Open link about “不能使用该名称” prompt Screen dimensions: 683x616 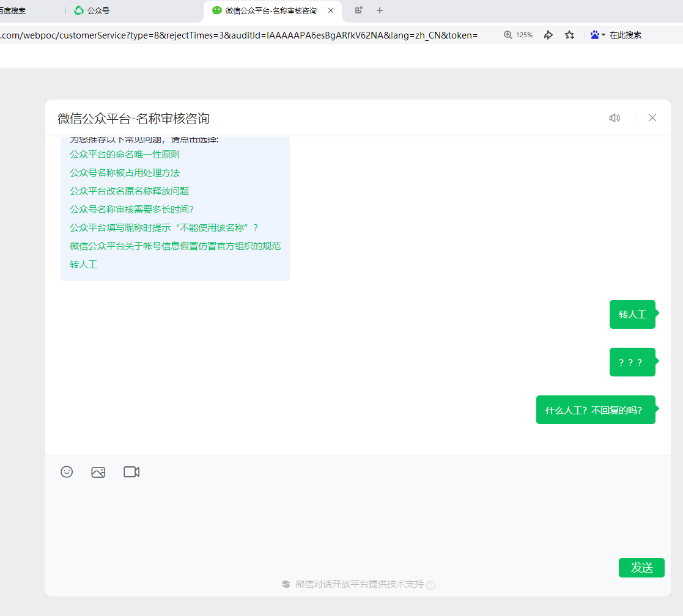[x=164, y=228]
